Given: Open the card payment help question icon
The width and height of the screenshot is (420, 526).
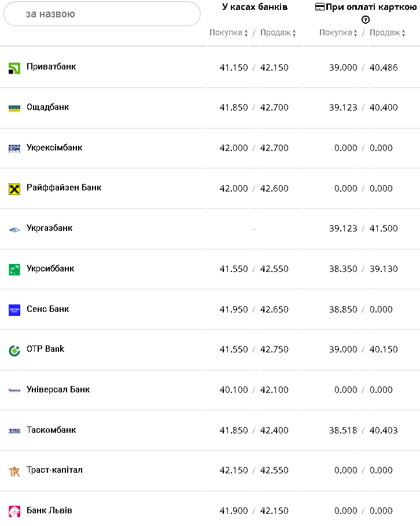Looking at the screenshot, I should [366, 20].
